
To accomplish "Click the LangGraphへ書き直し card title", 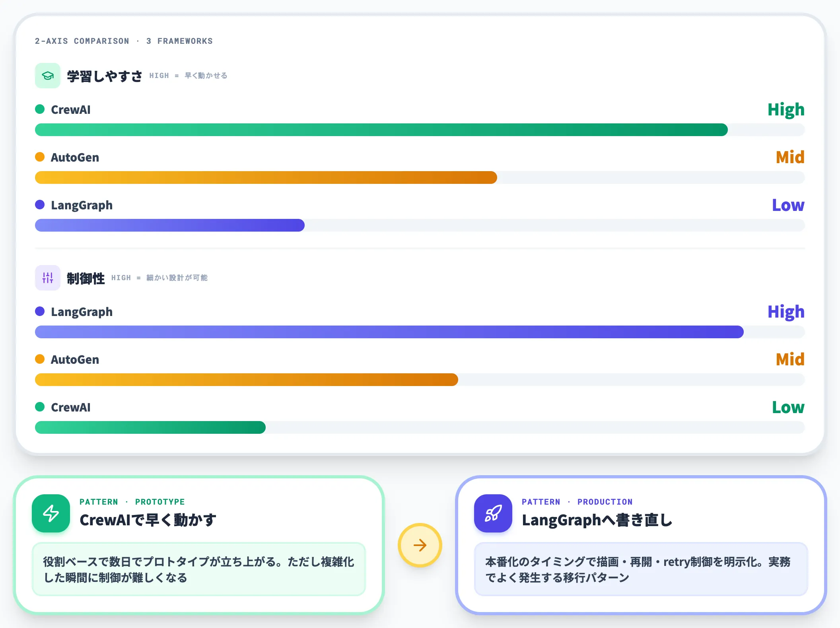I will click(x=597, y=520).
